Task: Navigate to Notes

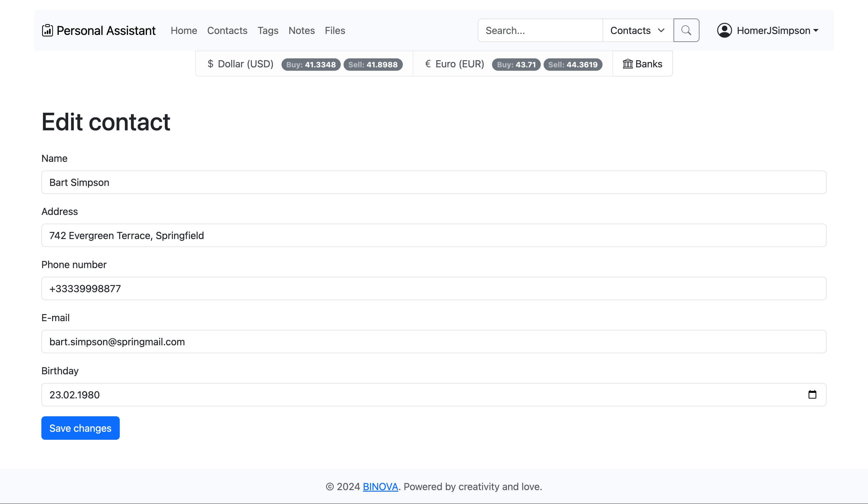Action: click(302, 30)
